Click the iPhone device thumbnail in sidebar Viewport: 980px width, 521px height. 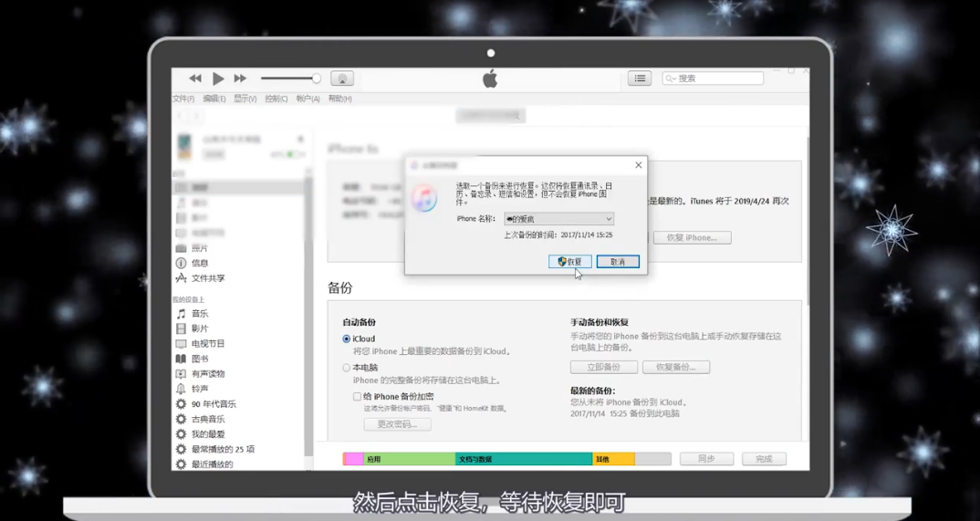click(184, 147)
